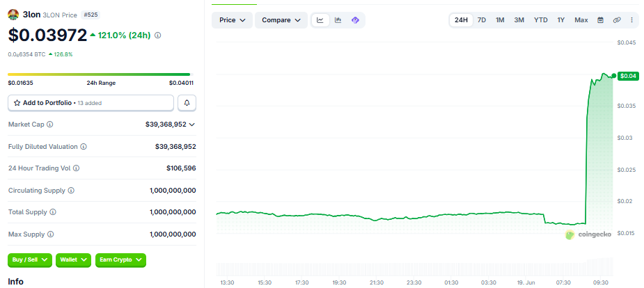This screenshot has height=288, width=644.
Task: Click the star icon in Add to Portfolio
Action: pos(17,103)
